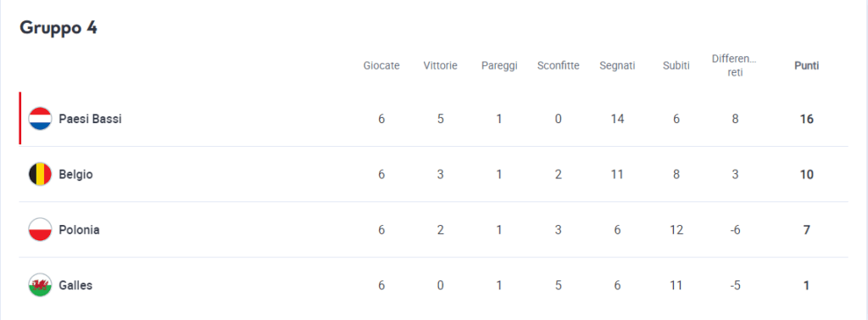The image size is (868, 320).
Task: Click the Vittorie column header
Action: [440, 65]
